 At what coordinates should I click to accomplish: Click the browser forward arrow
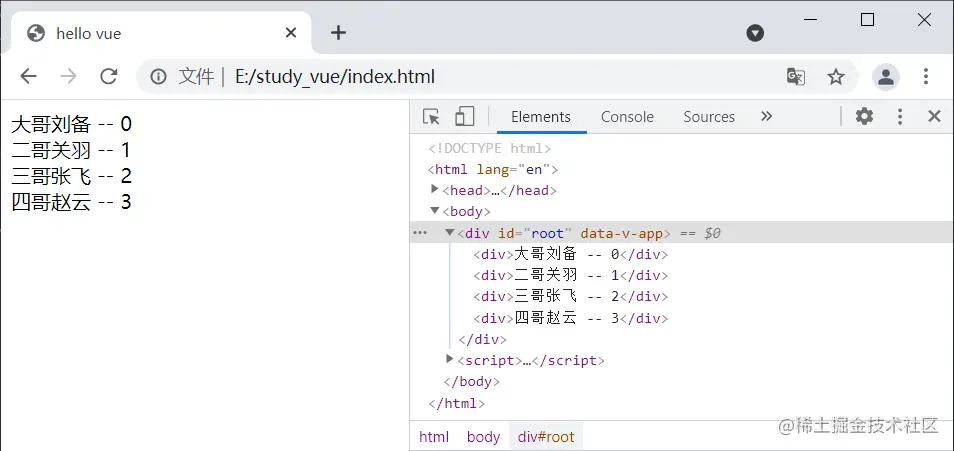click(x=69, y=76)
